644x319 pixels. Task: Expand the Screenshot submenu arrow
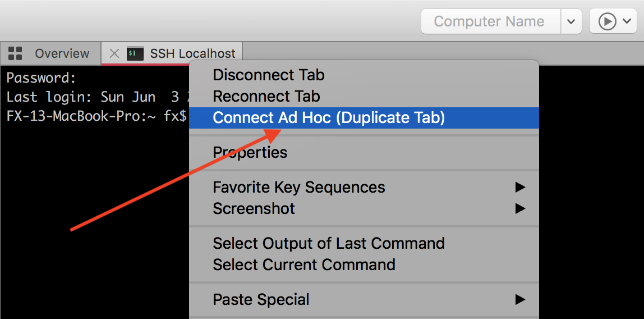[x=520, y=208]
